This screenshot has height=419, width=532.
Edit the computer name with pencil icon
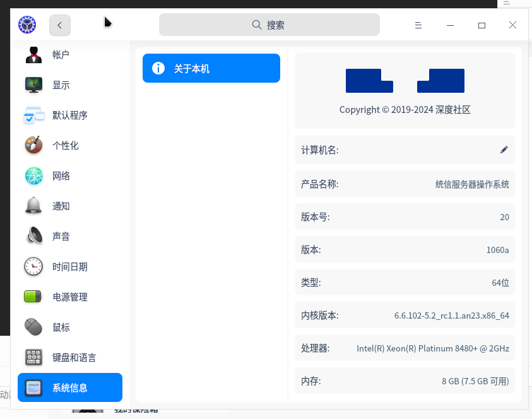coord(504,150)
